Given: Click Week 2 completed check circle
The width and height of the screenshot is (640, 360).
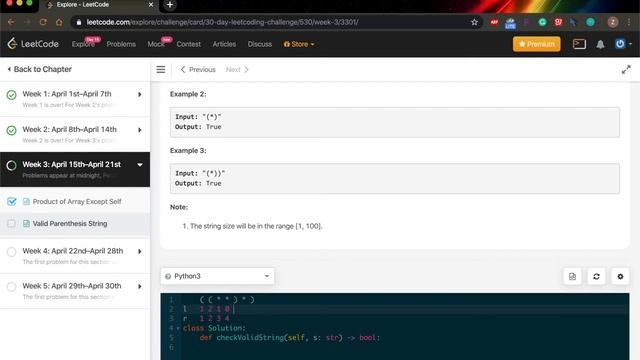Looking at the screenshot, I should coord(11,130).
